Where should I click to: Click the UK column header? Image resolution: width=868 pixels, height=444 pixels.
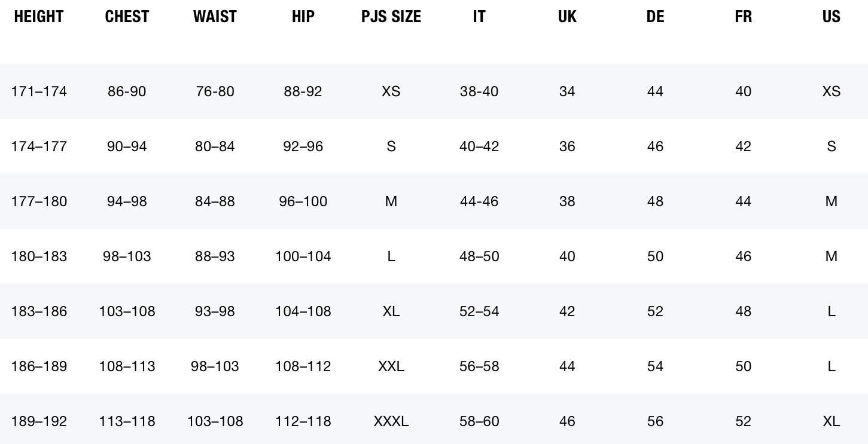tap(567, 17)
